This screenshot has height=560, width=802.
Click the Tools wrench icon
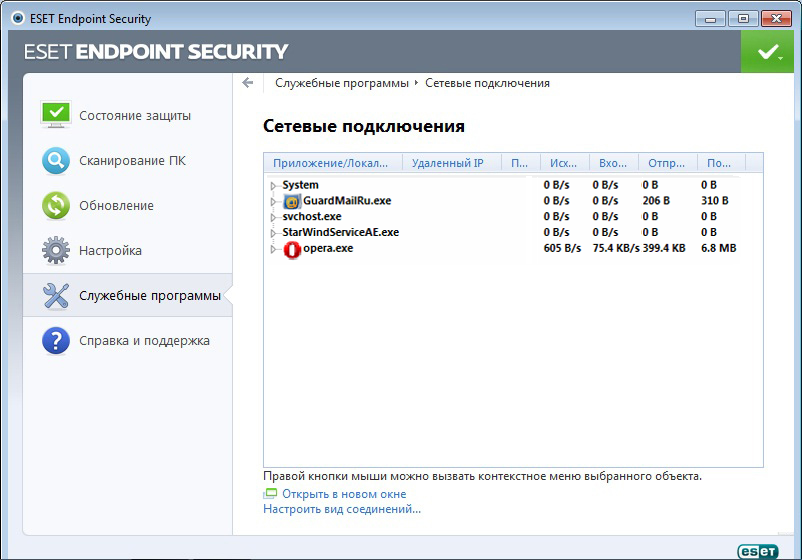click(56, 295)
